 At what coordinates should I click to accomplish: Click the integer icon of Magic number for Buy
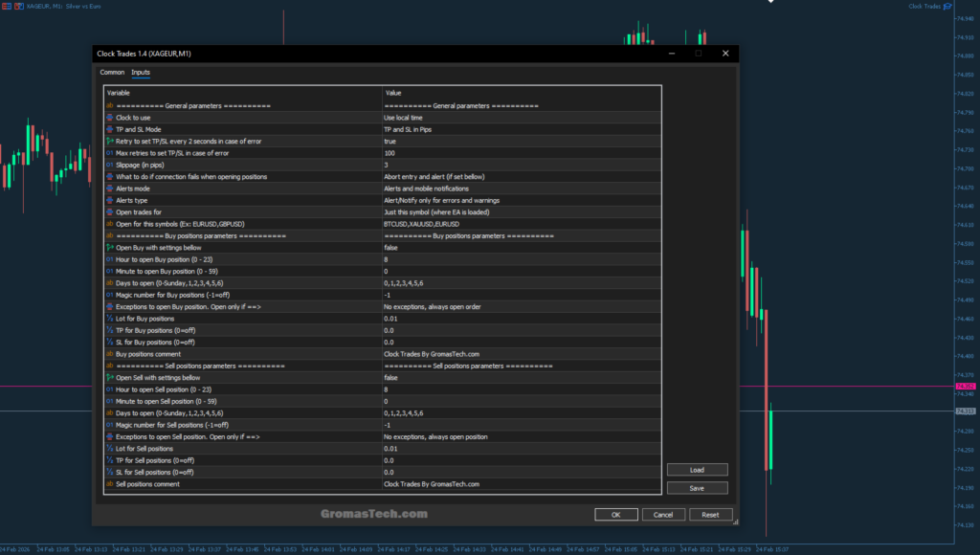pos(110,295)
